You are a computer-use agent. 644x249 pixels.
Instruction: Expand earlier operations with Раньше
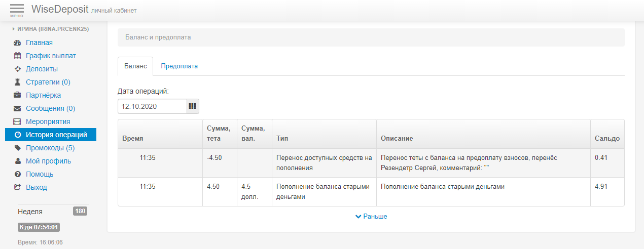coord(371,217)
